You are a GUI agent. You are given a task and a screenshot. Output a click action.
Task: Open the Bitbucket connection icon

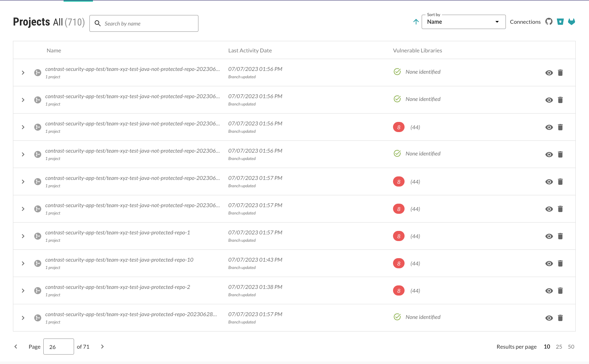[x=560, y=22]
